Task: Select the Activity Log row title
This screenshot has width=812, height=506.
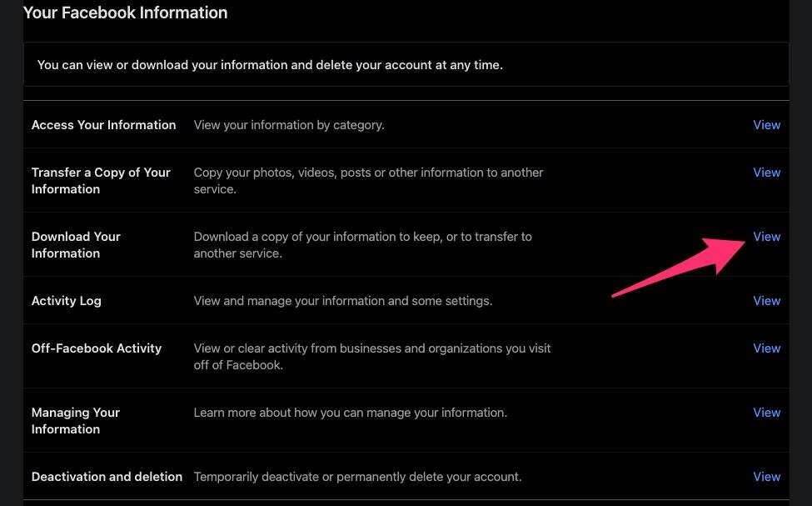Action: pos(67,301)
